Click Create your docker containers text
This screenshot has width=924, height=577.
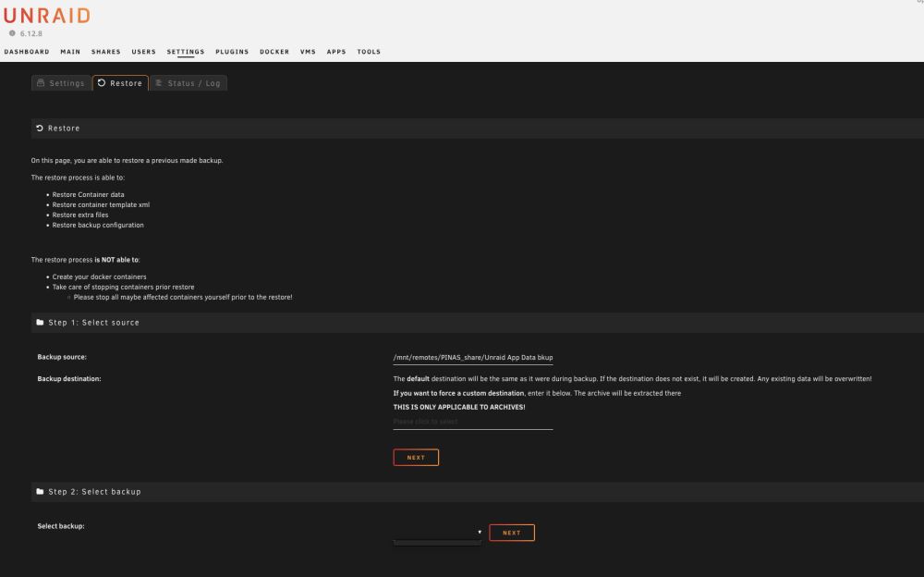click(x=99, y=276)
